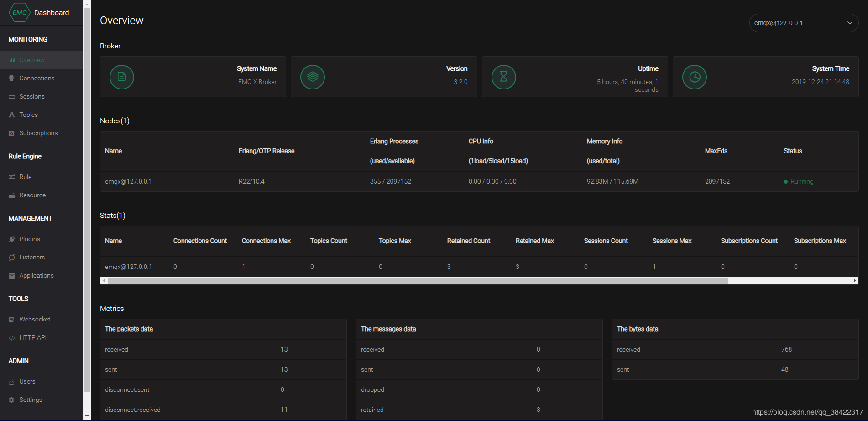
Task: Click emqx@127.0.0.1 in Stats table
Action: (x=128, y=267)
